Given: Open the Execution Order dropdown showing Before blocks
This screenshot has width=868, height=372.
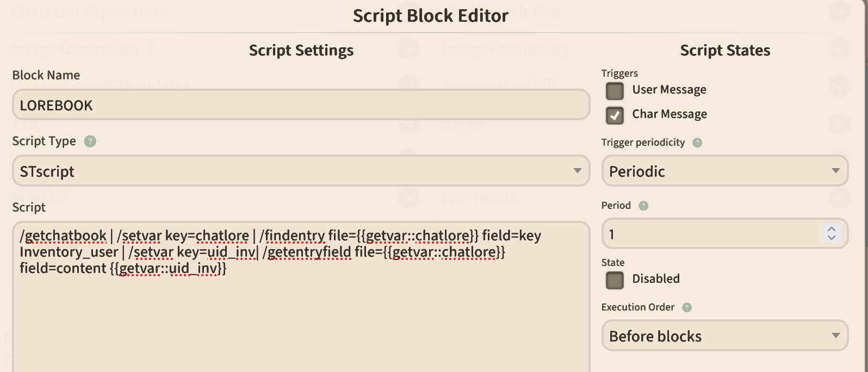Looking at the screenshot, I should tap(724, 336).
